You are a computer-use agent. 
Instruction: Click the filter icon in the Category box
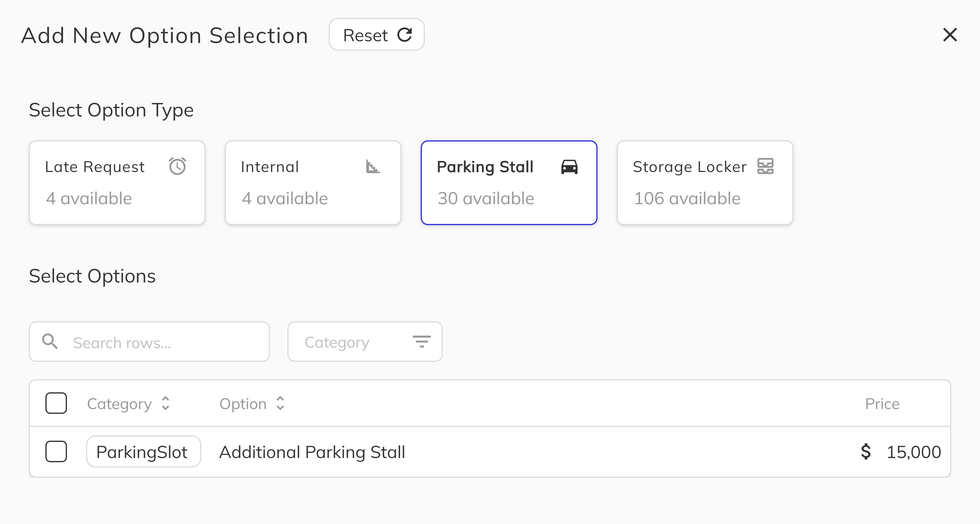tap(422, 342)
